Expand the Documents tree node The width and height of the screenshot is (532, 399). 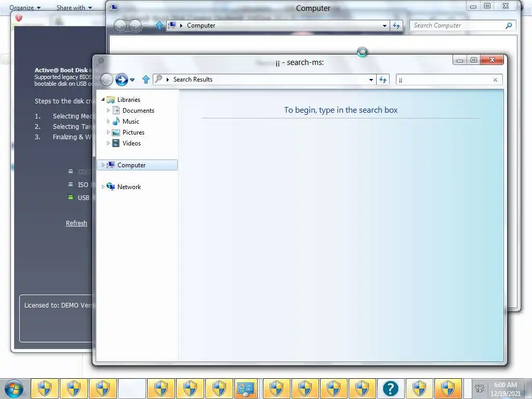point(108,110)
